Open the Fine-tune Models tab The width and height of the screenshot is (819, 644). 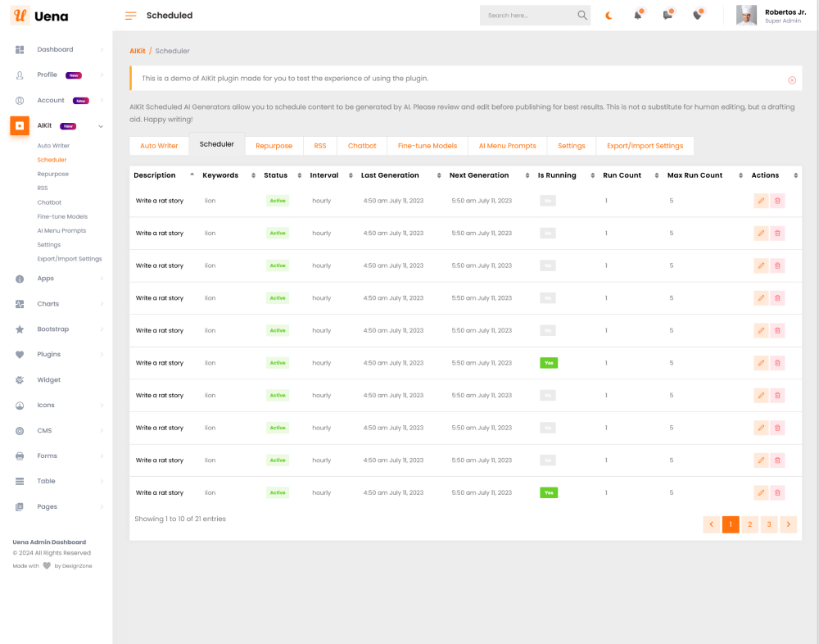428,146
